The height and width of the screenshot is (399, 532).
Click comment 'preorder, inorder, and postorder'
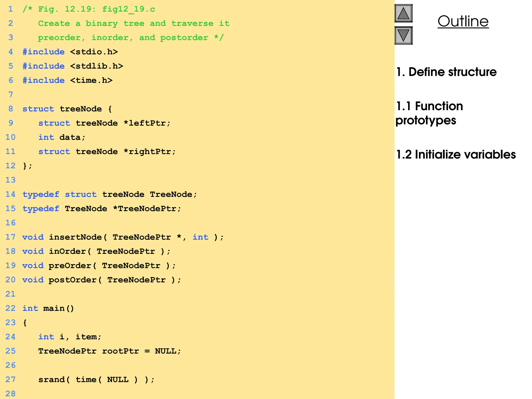tap(123, 38)
